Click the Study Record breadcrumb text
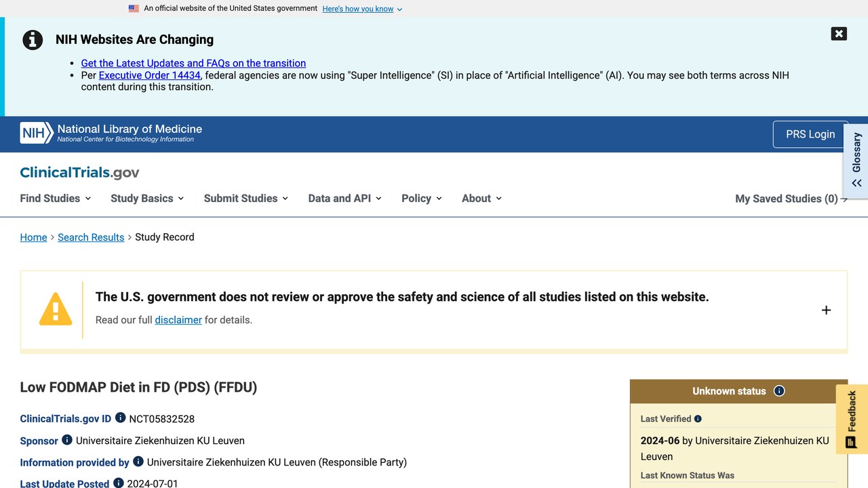This screenshot has height=488, width=868. (x=165, y=237)
